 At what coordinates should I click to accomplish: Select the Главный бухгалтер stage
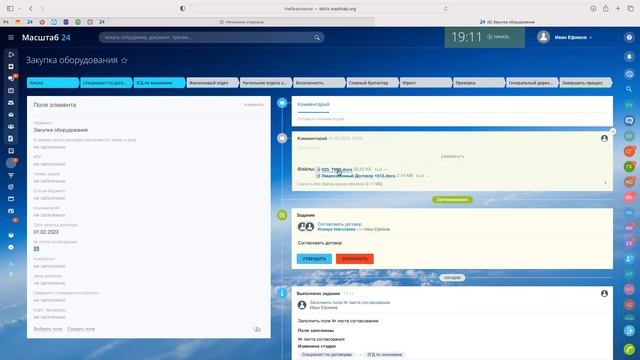tap(372, 83)
